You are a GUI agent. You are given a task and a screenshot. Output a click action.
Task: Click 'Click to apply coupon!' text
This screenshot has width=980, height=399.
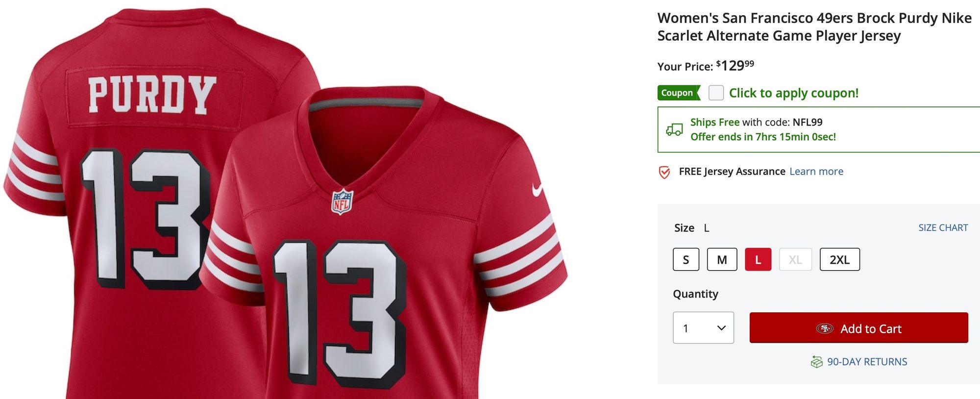click(x=793, y=93)
